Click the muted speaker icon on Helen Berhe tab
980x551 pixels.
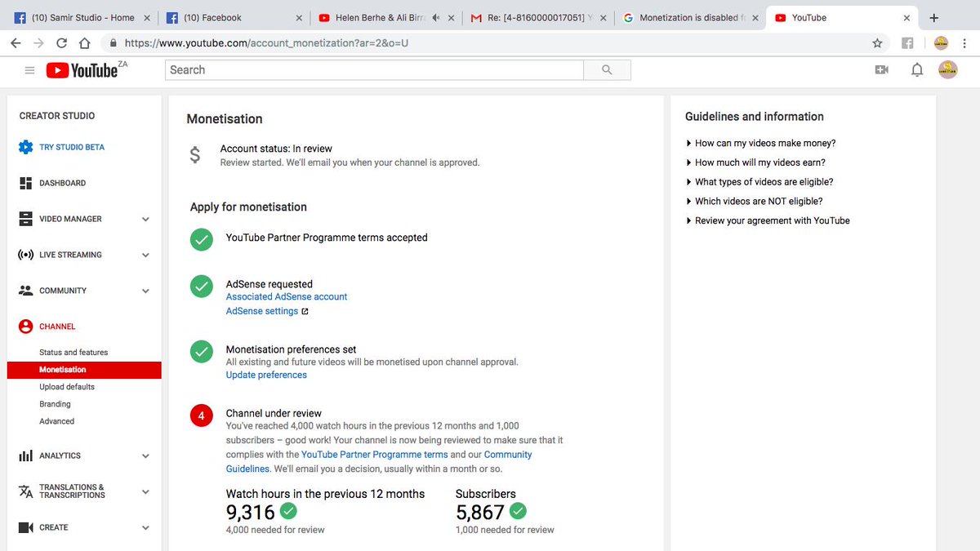pos(438,18)
